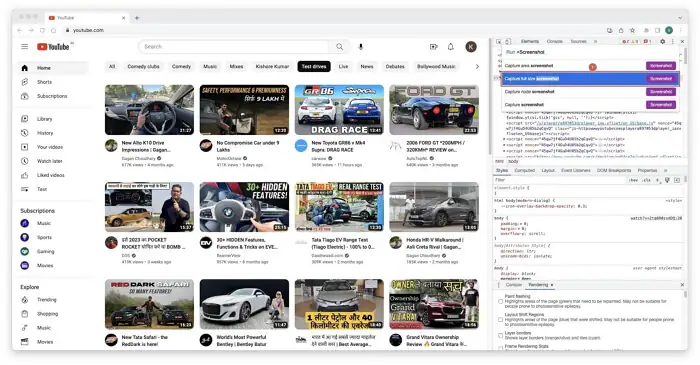The height and width of the screenshot is (365, 700).
Task: Filter by Bollywood Music chip
Action: click(x=436, y=66)
